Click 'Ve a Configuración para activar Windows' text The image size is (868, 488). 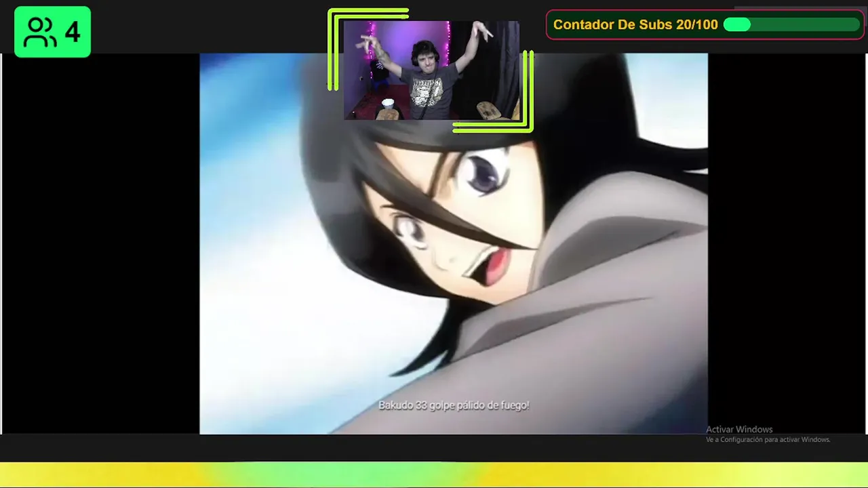coord(768,440)
